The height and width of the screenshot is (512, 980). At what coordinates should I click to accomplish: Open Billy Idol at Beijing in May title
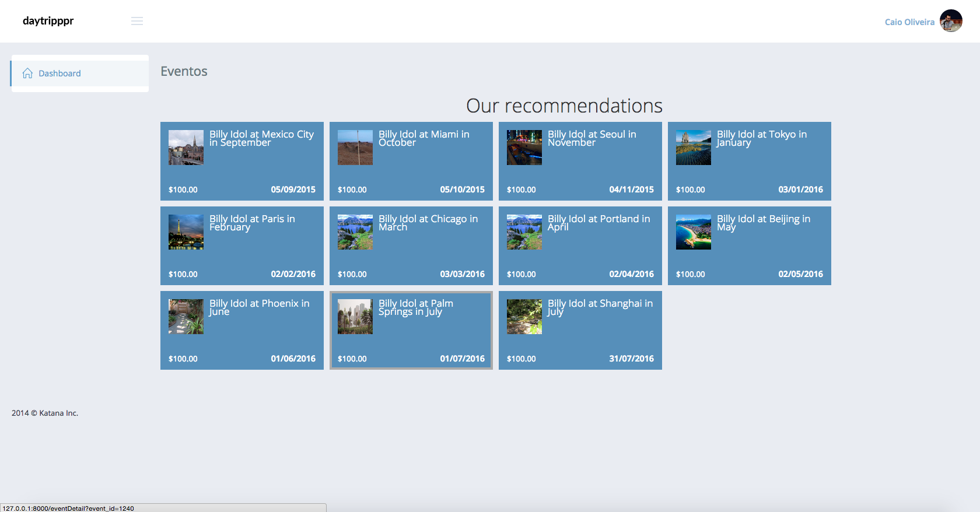click(764, 223)
